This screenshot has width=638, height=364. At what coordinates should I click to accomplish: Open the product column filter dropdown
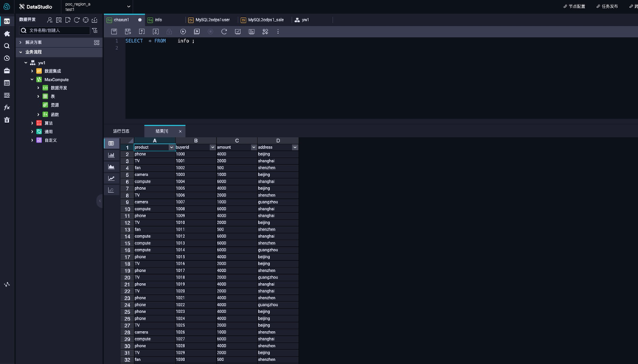pyautogui.click(x=171, y=147)
